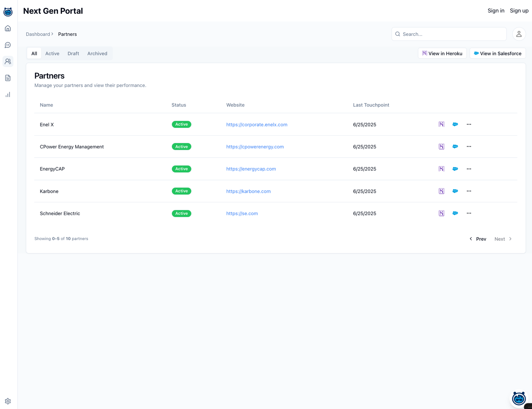Image resolution: width=532 pixels, height=409 pixels.
Task: Open the user profile avatar icon
Action: point(519,34)
